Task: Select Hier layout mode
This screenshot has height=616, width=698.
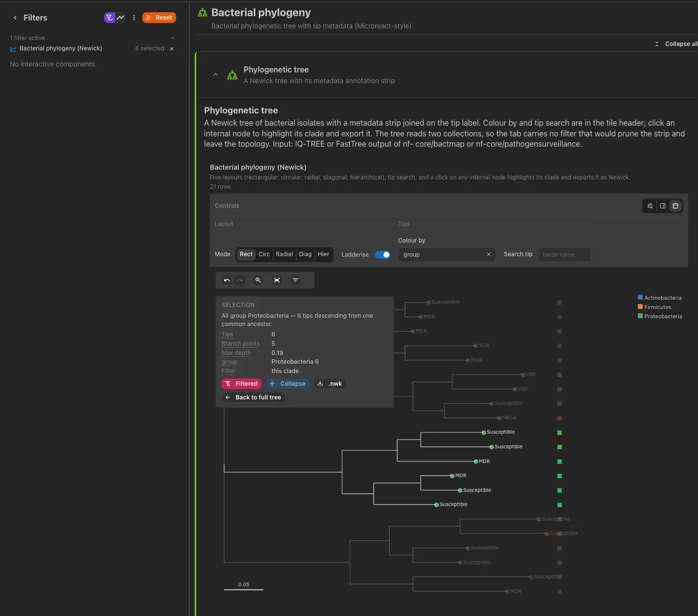Action: 323,254
